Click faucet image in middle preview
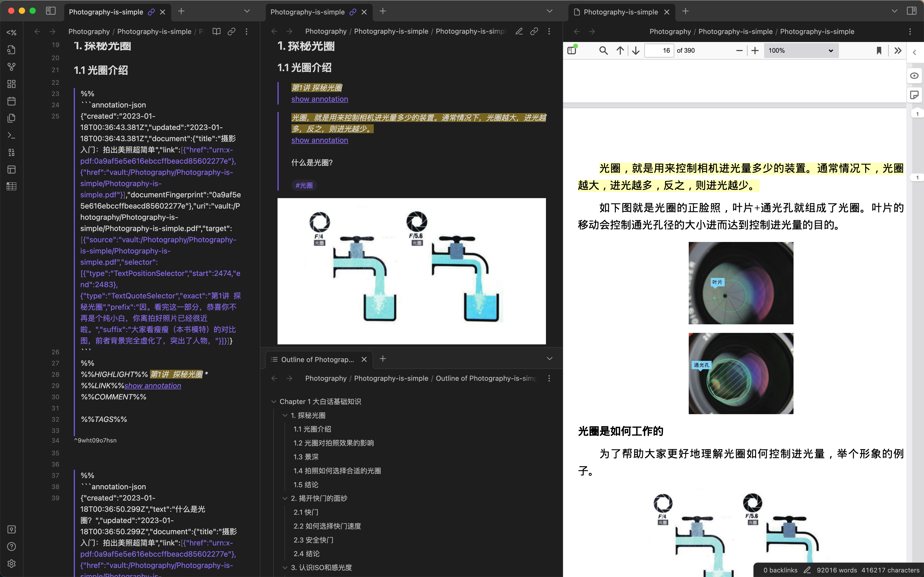 point(411,271)
